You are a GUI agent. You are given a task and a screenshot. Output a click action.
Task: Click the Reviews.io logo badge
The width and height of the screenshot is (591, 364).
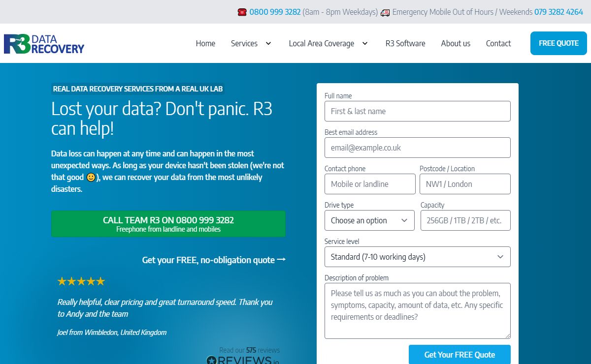(x=242, y=359)
